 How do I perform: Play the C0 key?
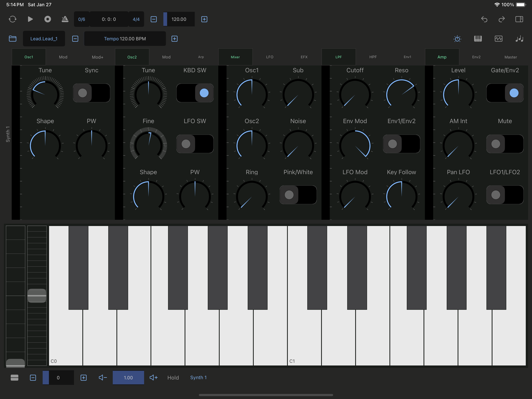point(65,337)
